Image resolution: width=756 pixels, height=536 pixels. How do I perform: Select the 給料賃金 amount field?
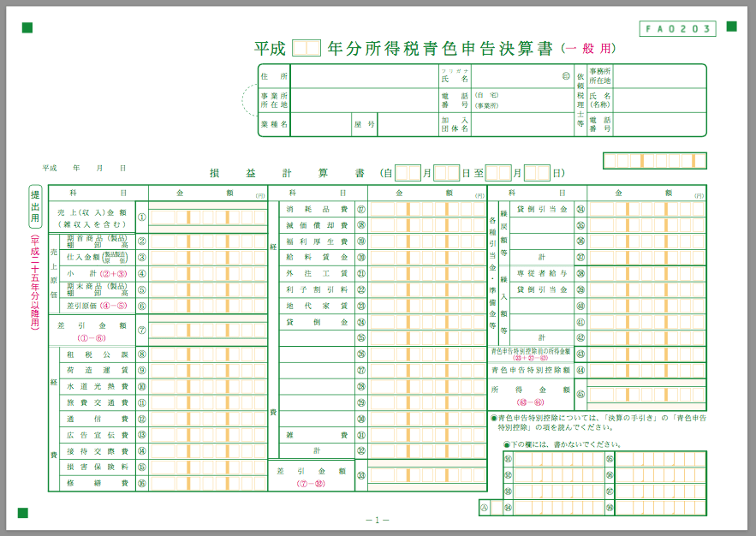click(427, 257)
